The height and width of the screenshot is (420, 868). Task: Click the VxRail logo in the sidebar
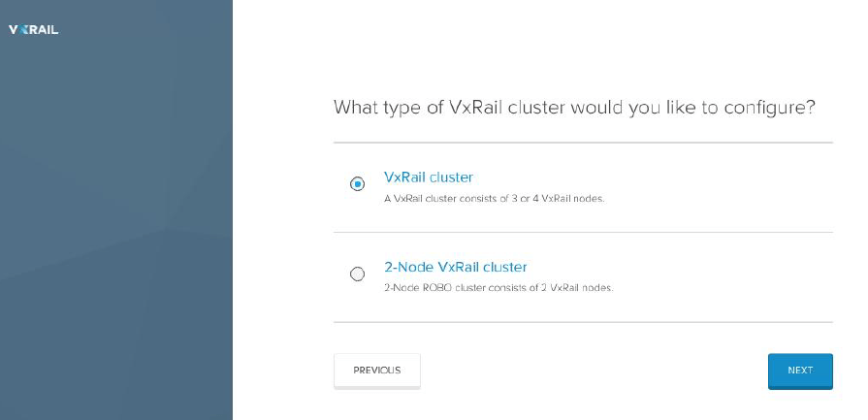33,30
